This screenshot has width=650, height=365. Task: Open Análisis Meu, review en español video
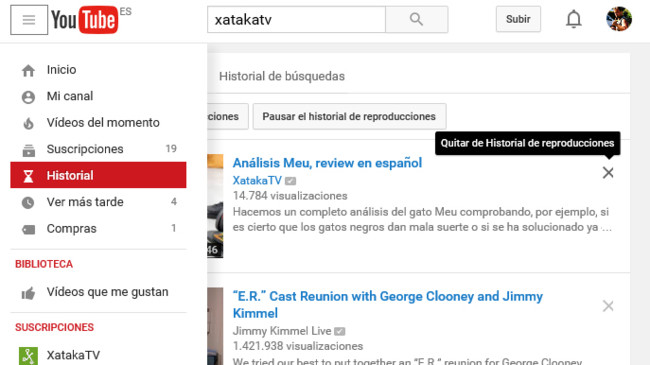pos(327,163)
